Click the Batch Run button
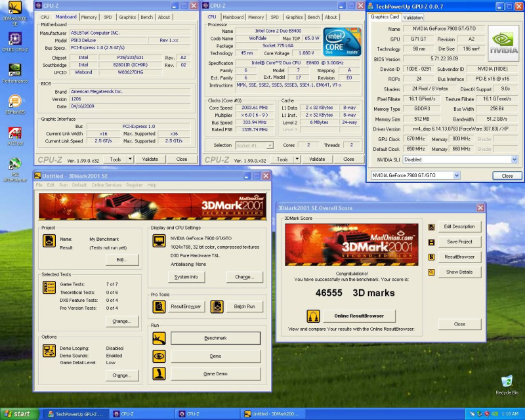The image size is (525, 420). tap(244, 306)
